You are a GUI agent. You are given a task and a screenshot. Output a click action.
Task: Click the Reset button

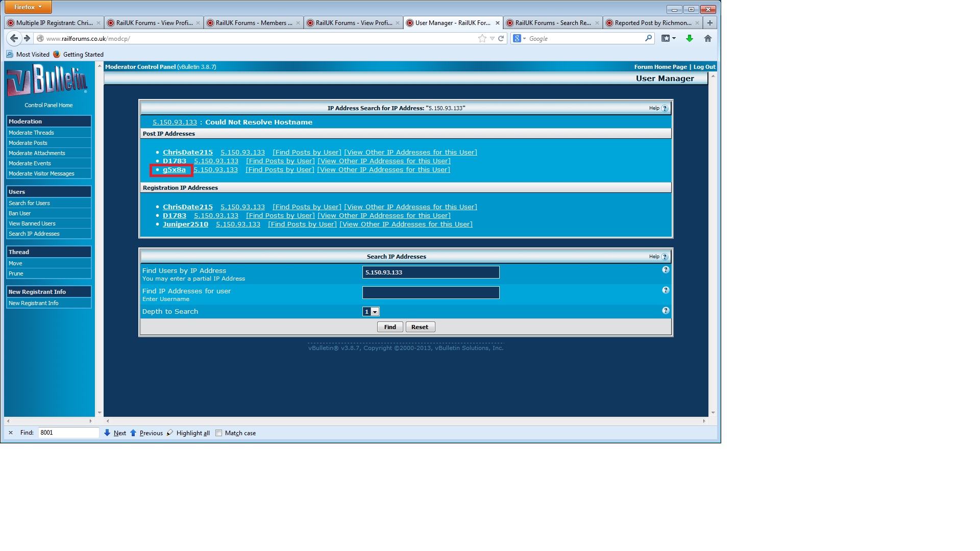[x=420, y=327]
